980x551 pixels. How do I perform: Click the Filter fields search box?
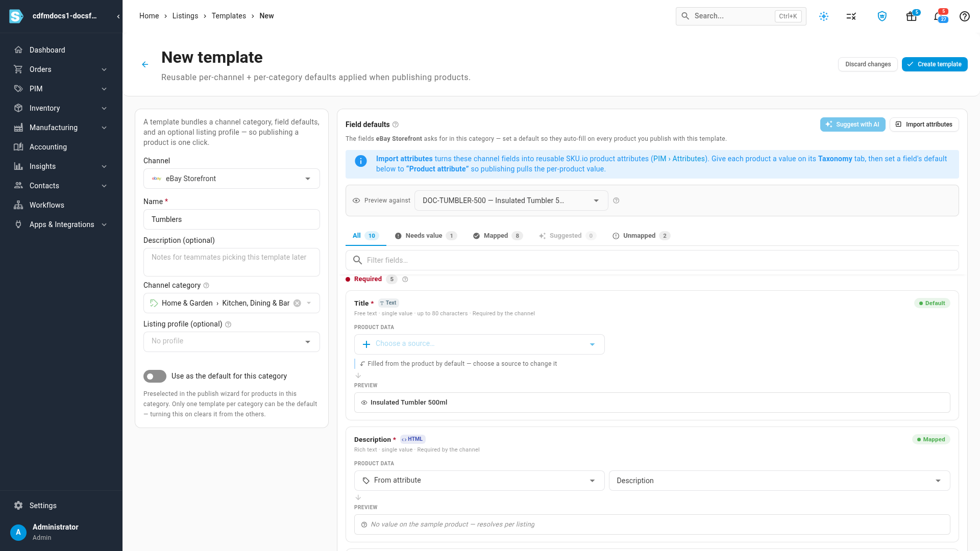pos(652,260)
